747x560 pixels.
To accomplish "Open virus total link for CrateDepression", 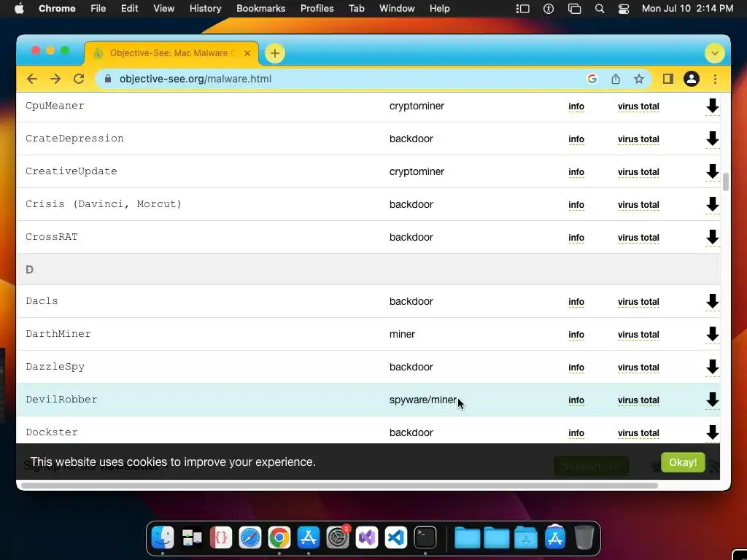I will pyautogui.click(x=638, y=139).
